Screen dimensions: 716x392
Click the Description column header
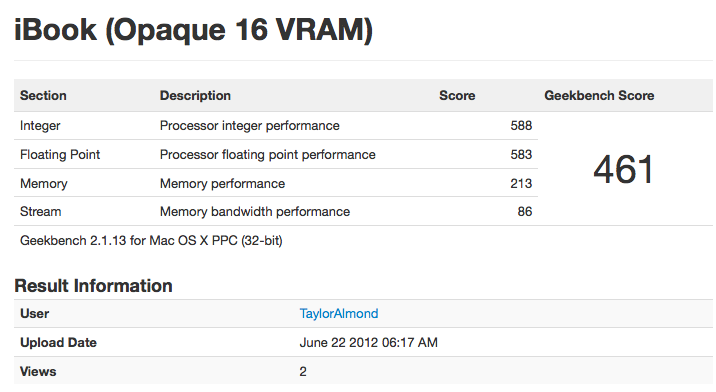tap(195, 95)
